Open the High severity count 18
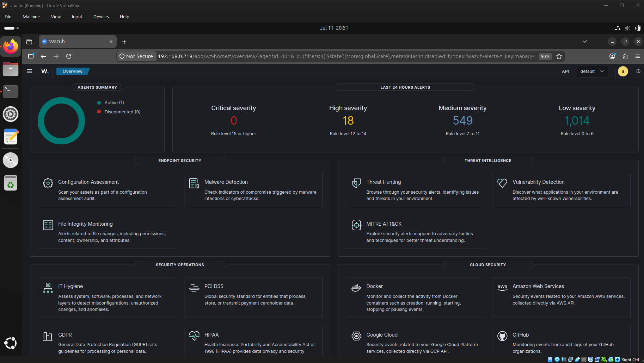This screenshot has width=644, height=363. click(348, 121)
